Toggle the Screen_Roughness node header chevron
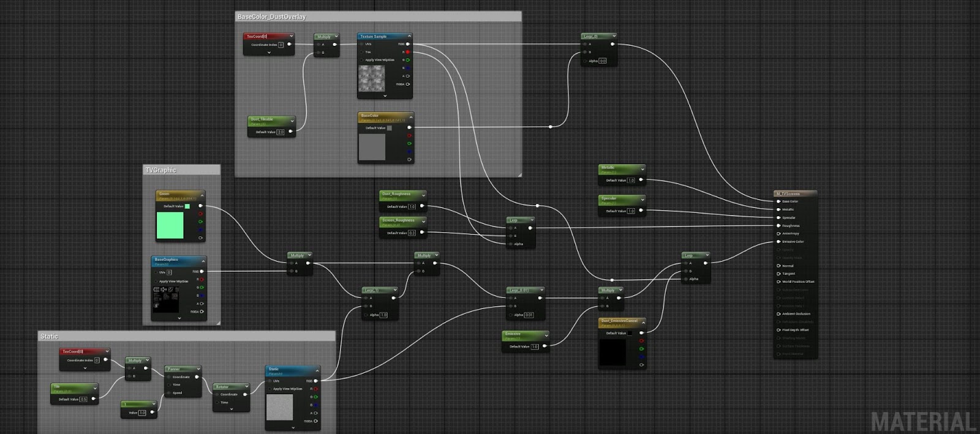Screen dimensions: 980x434 click(x=423, y=221)
